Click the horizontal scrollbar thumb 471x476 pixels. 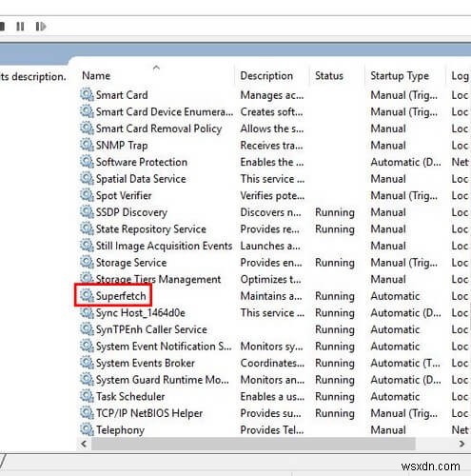point(253,444)
